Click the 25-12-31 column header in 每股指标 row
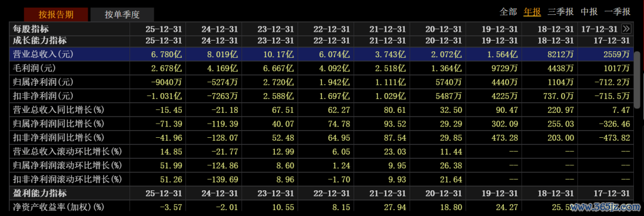This screenshot has height=216, width=644. (x=163, y=29)
